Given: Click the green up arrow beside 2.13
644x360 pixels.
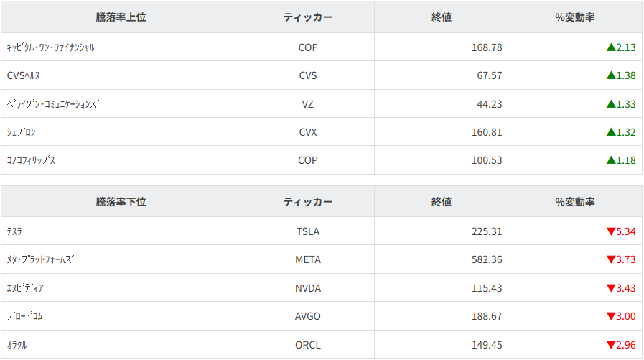Looking at the screenshot, I should [611, 47].
